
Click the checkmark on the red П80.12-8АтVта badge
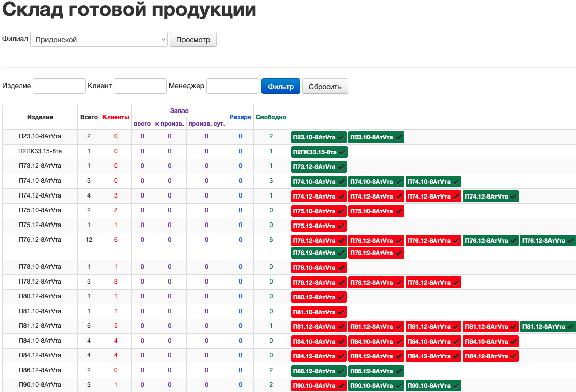coord(341,297)
